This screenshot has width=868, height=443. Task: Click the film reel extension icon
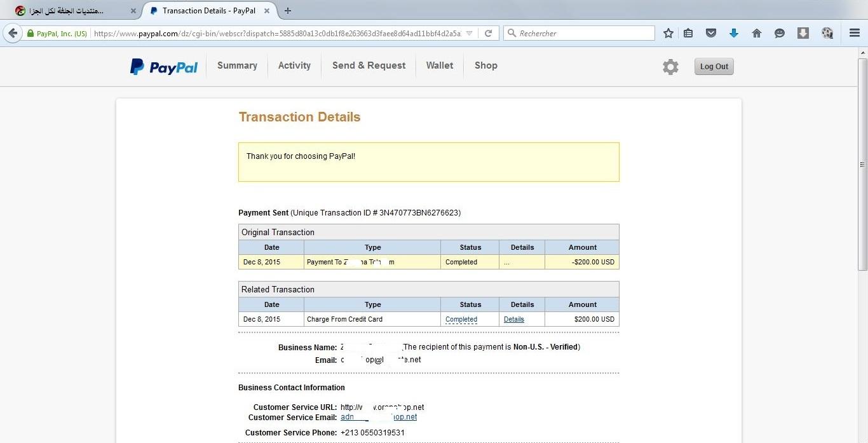[827, 33]
